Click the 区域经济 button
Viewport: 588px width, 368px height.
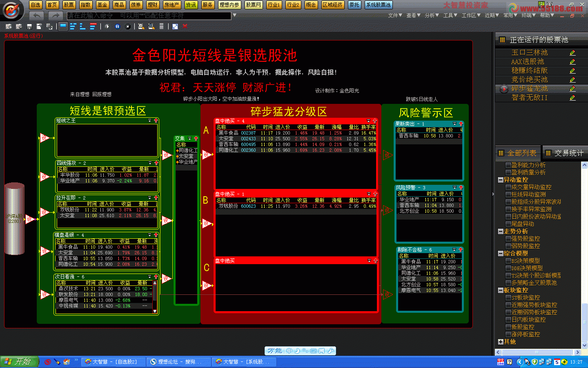pos(332,5)
